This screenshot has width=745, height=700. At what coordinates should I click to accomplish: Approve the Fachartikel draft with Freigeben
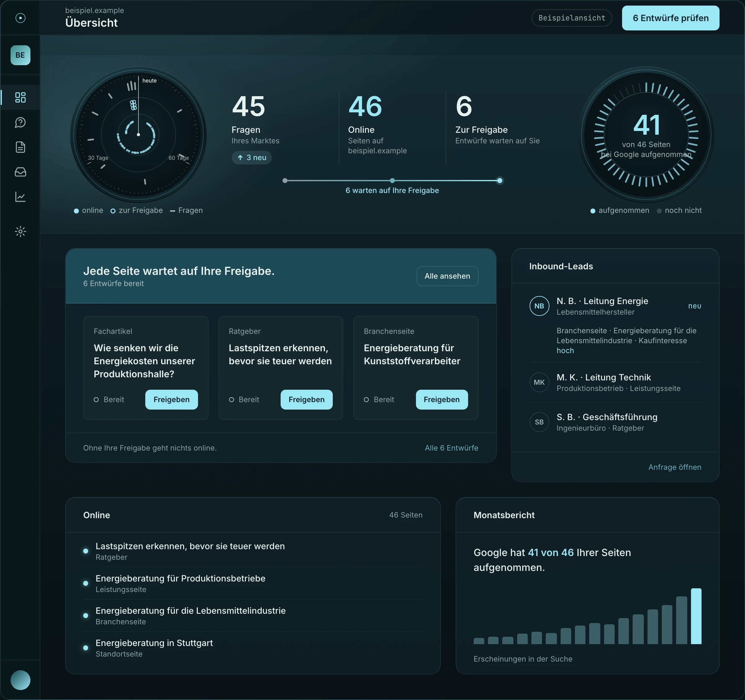tap(172, 399)
